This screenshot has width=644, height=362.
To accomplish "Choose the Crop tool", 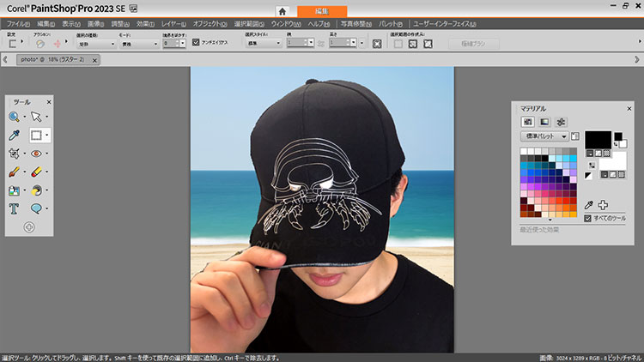I will pyautogui.click(x=15, y=154).
